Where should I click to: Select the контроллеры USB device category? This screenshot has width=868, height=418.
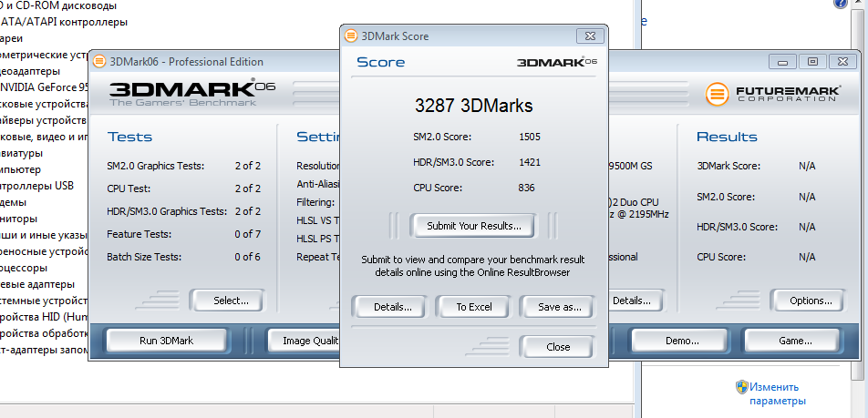36,186
